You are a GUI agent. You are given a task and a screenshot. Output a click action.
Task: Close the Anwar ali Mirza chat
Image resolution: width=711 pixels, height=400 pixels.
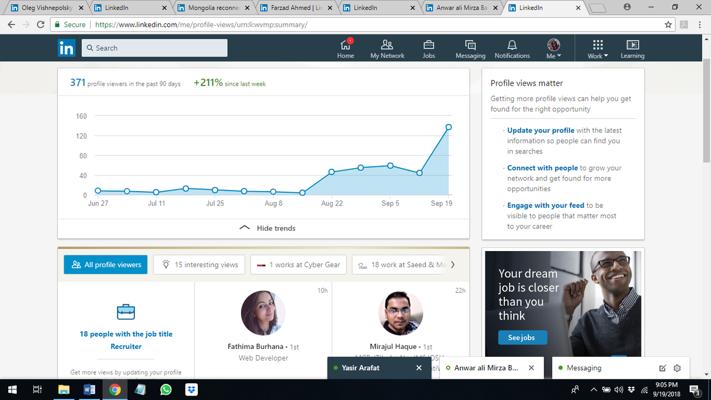coord(531,368)
